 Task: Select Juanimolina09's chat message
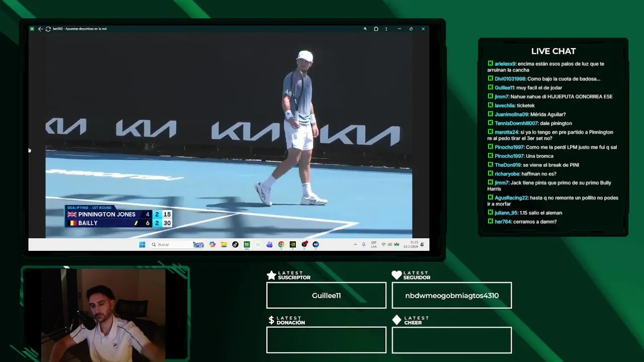click(527, 115)
